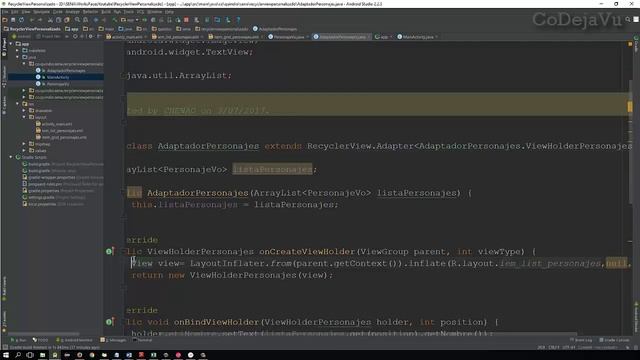Expand the mipmap folder

point(24,144)
